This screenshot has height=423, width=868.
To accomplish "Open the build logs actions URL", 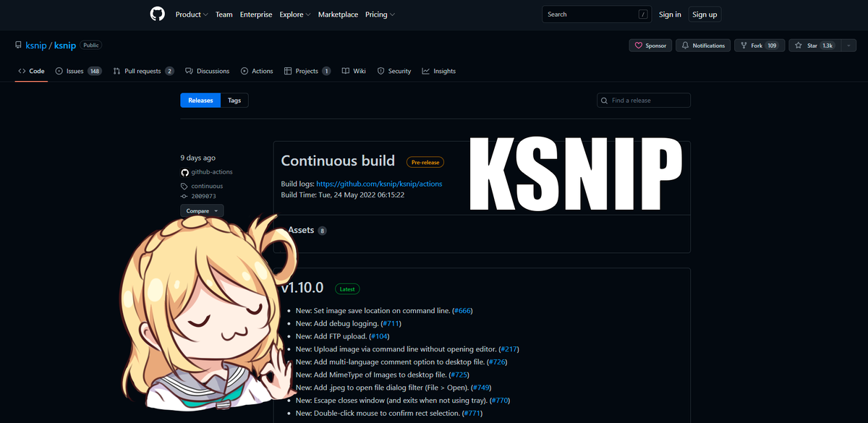I will pos(379,184).
